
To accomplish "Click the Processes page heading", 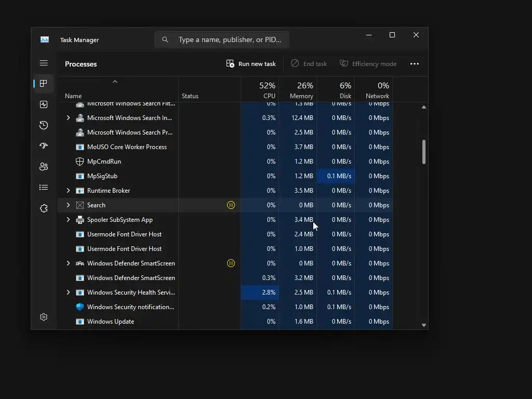I will click(x=81, y=64).
